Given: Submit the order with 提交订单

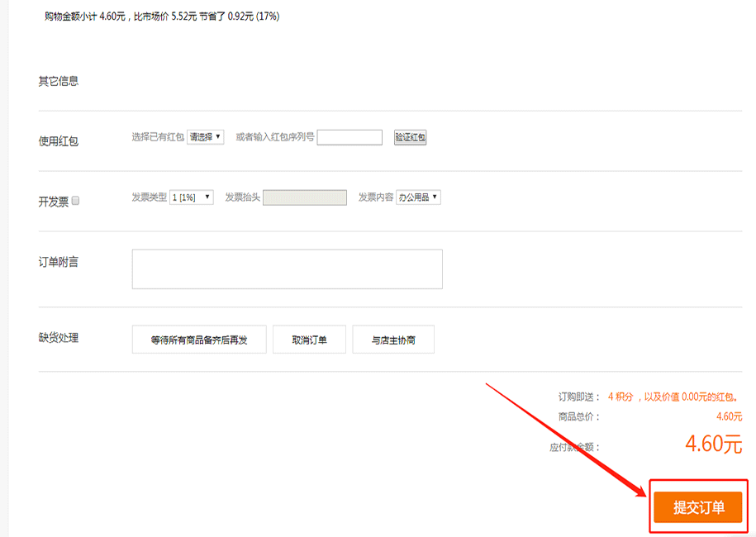Looking at the screenshot, I should tap(698, 507).
